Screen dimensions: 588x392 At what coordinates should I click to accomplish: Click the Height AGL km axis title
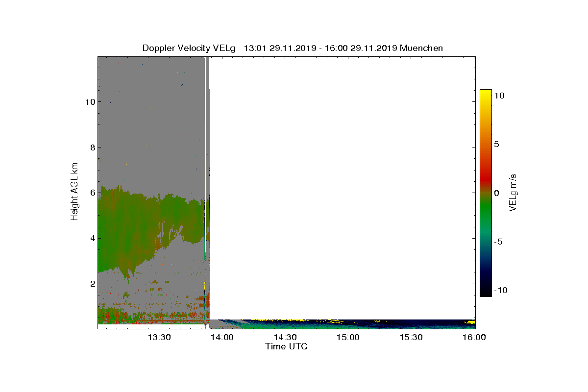tap(74, 191)
